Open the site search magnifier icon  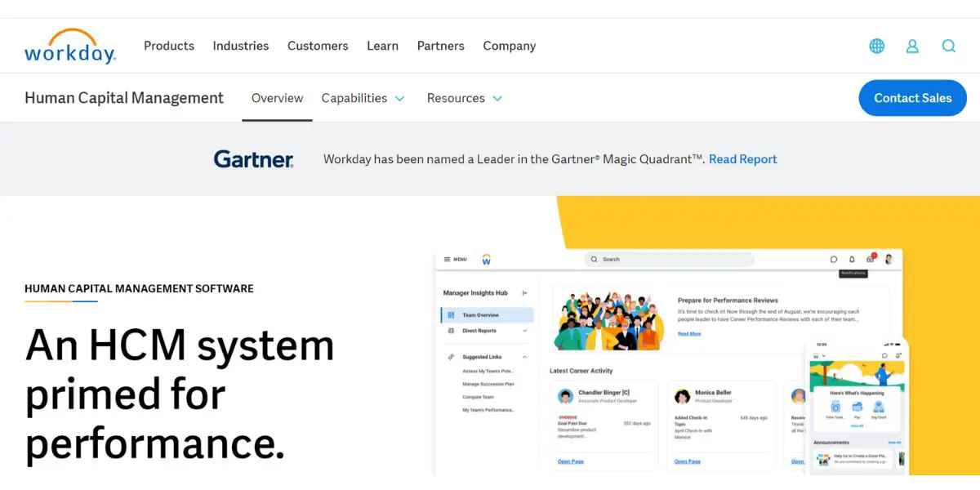948,47
